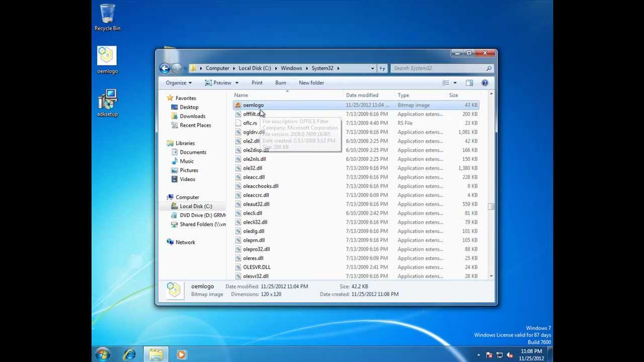This screenshot has height=362, width=644.
Task: Click the Computer breadcrumb in address bar
Action: [x=217, y=68]
